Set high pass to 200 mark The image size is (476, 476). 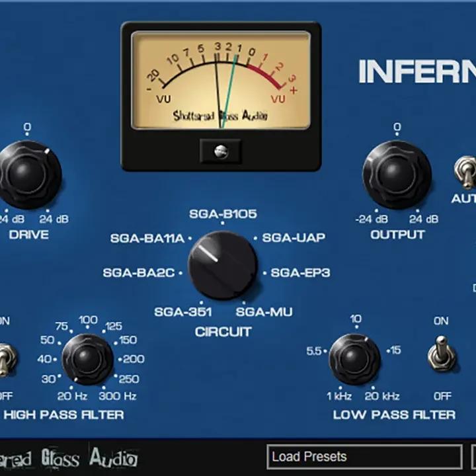pos(134,359)
